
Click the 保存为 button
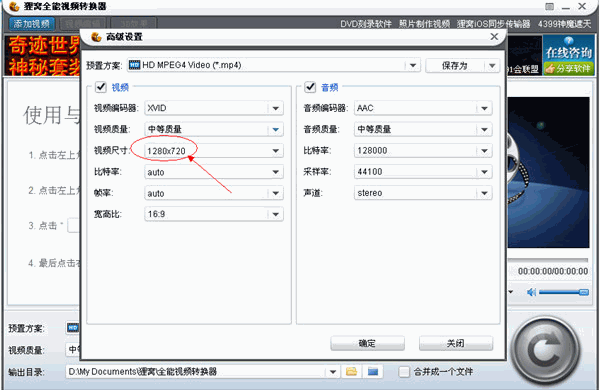click(x=455, y=65)
